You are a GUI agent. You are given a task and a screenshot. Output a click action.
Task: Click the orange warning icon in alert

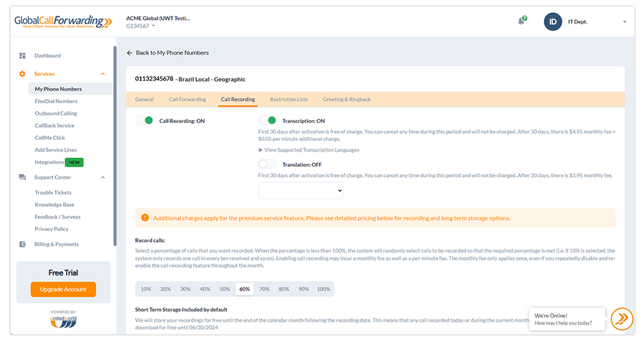145,218
